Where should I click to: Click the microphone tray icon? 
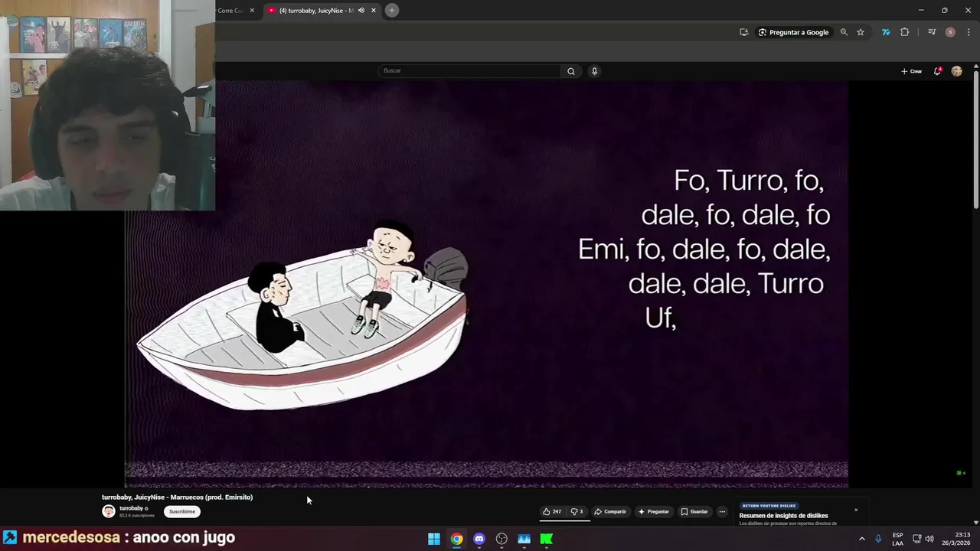pos(878,539)
